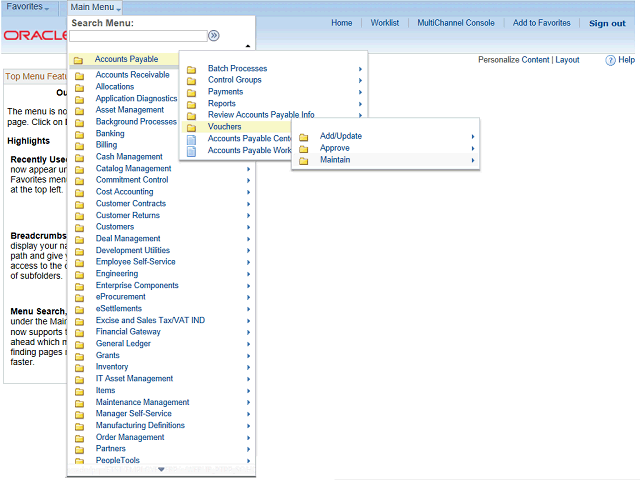Click Add to Favorites link

tap(542, 23)
